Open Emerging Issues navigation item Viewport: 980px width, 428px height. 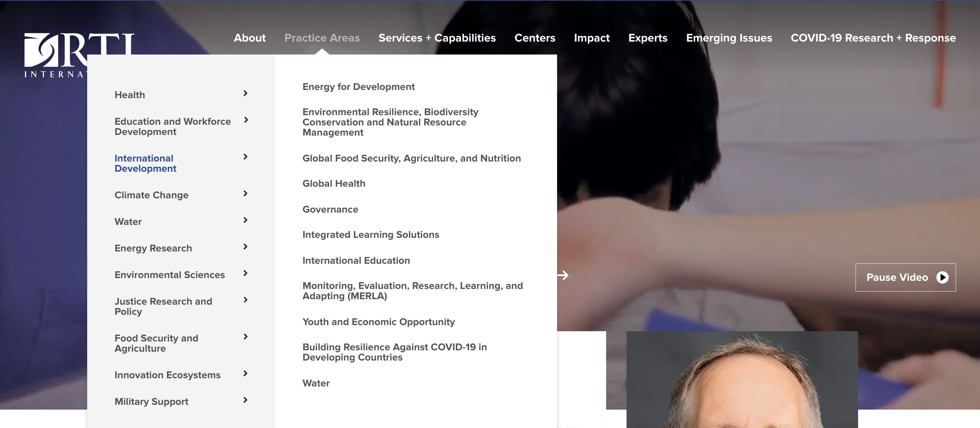tap(729, 38)
